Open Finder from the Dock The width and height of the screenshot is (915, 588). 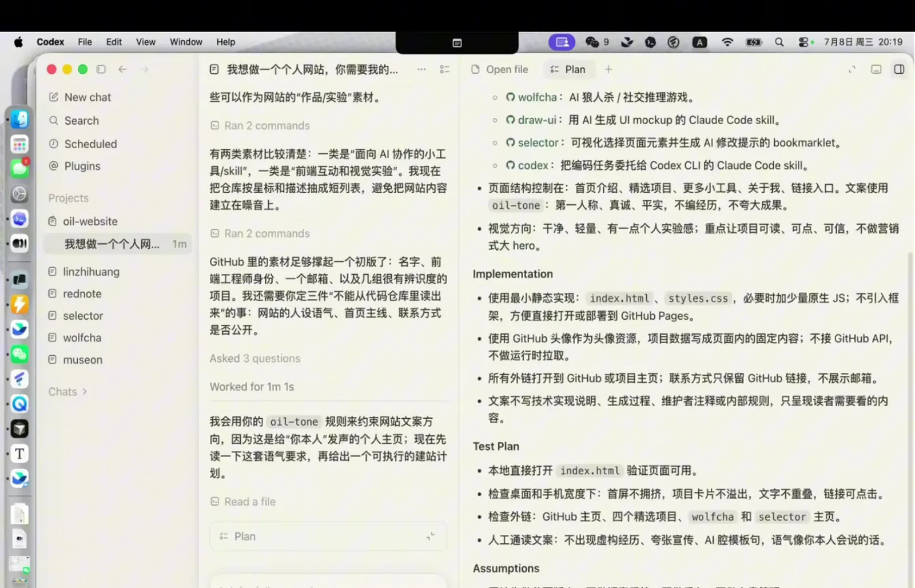[x=19, y=119]
